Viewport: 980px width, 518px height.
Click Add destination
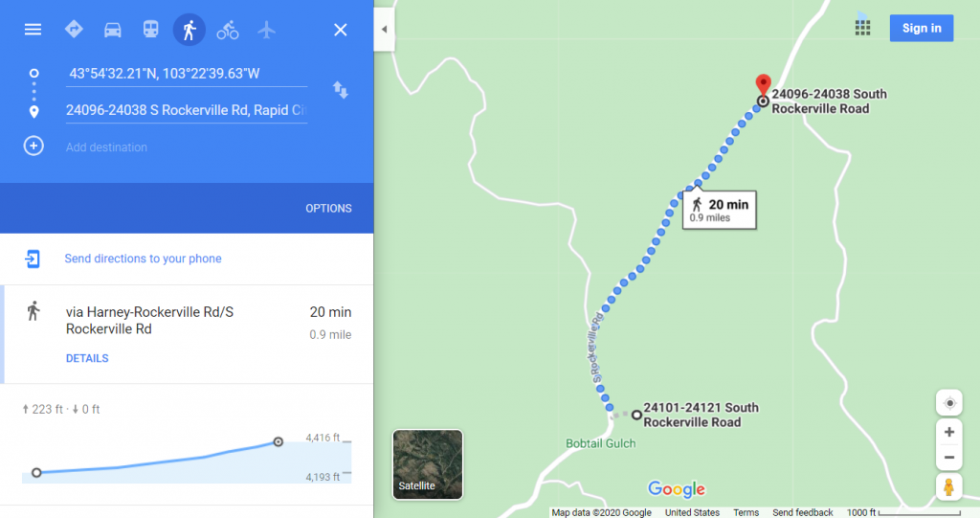pyautogui.click(x=106, y=147)
